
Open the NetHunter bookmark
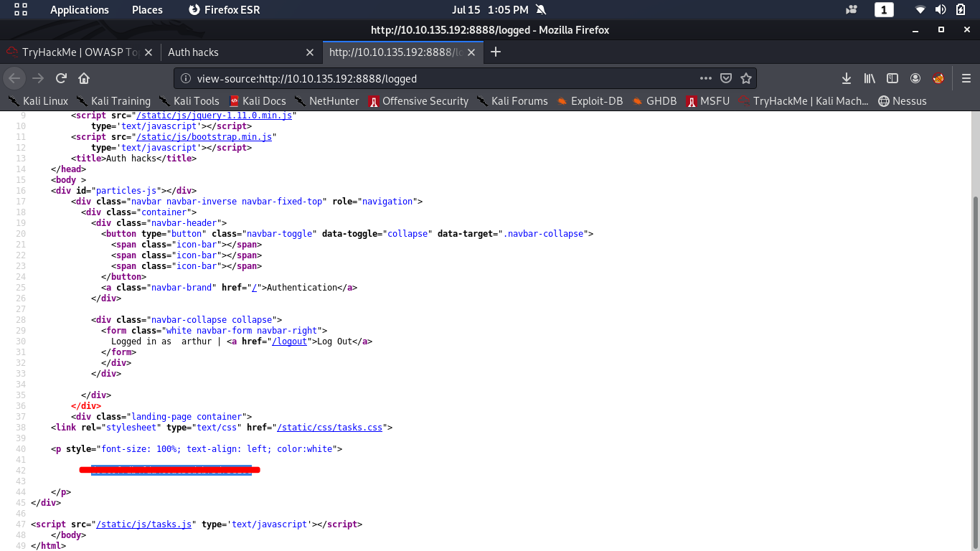pyautogui.click(x=326, y=101)
